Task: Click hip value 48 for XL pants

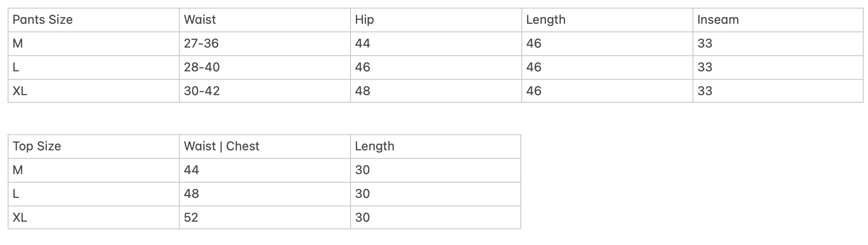Action: click(362, 91)
